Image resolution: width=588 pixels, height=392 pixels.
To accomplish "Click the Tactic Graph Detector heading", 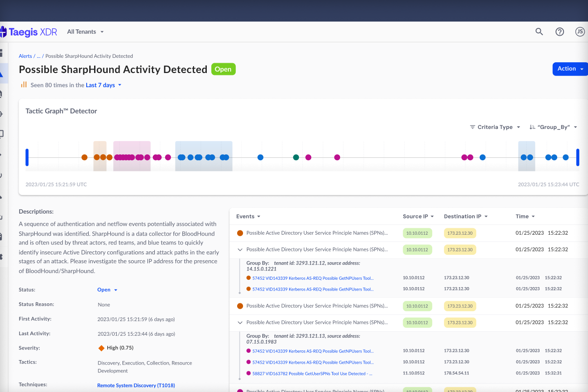I will (61, 111).
